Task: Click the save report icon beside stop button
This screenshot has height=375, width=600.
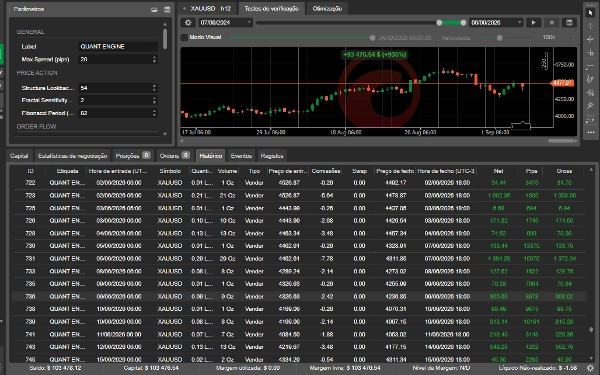Action: click(x=569, y=23)
